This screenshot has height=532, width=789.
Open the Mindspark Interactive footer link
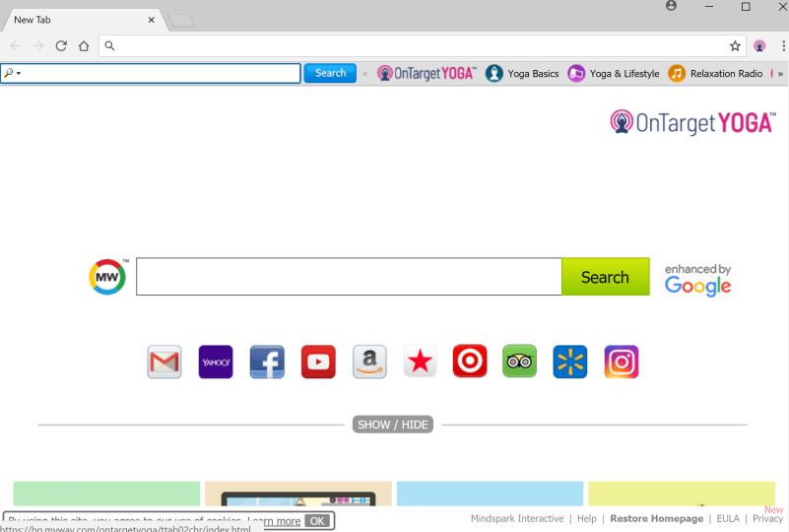click(517, 518)
